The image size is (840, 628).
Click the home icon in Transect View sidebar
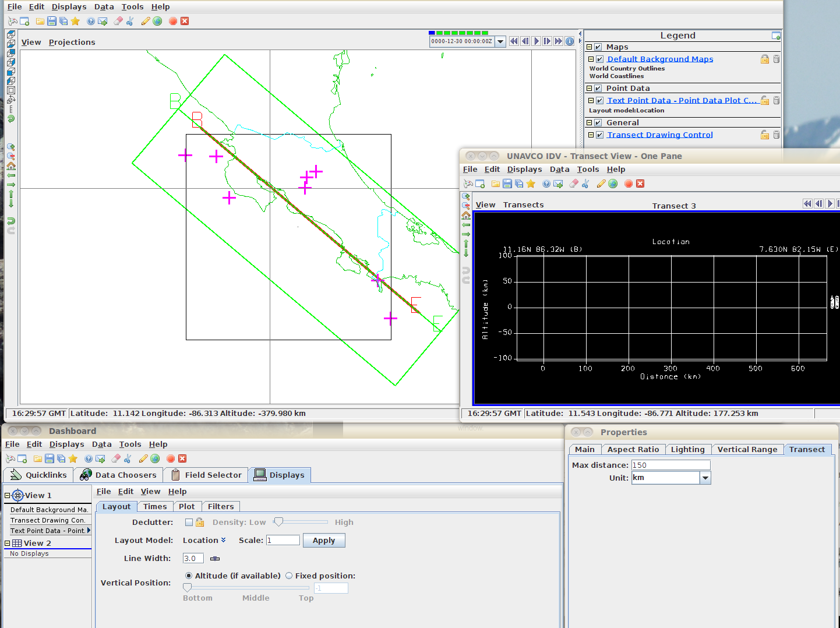466,216
